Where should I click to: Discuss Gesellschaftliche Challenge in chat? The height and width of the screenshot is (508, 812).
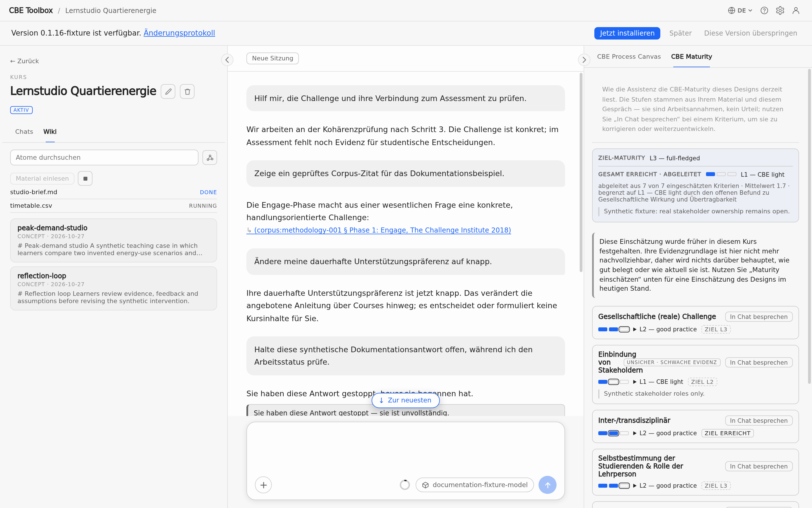coord(759,317)
